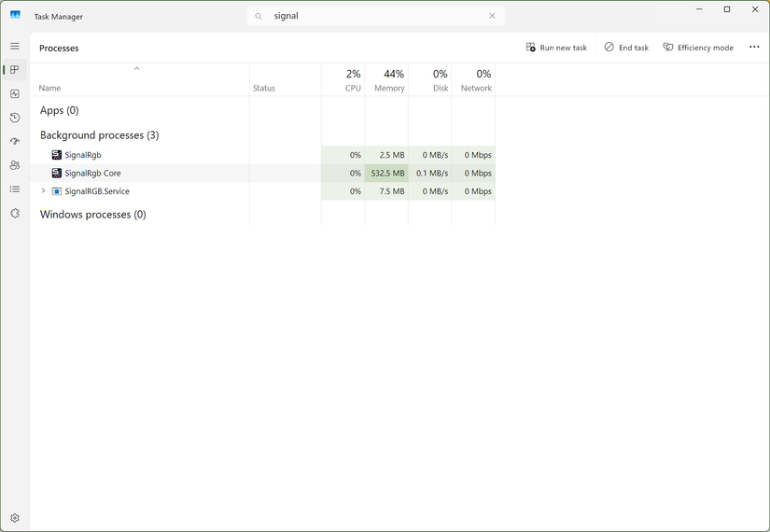Click Efficiency mode button
Screen dimensions: 770x532
(698, 48)
